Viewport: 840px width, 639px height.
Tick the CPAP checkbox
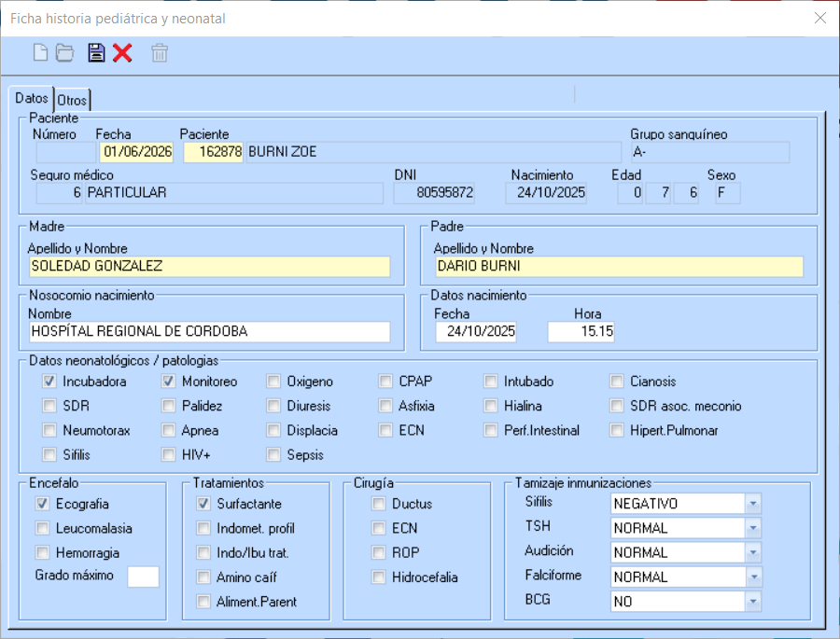pos(385,382)
